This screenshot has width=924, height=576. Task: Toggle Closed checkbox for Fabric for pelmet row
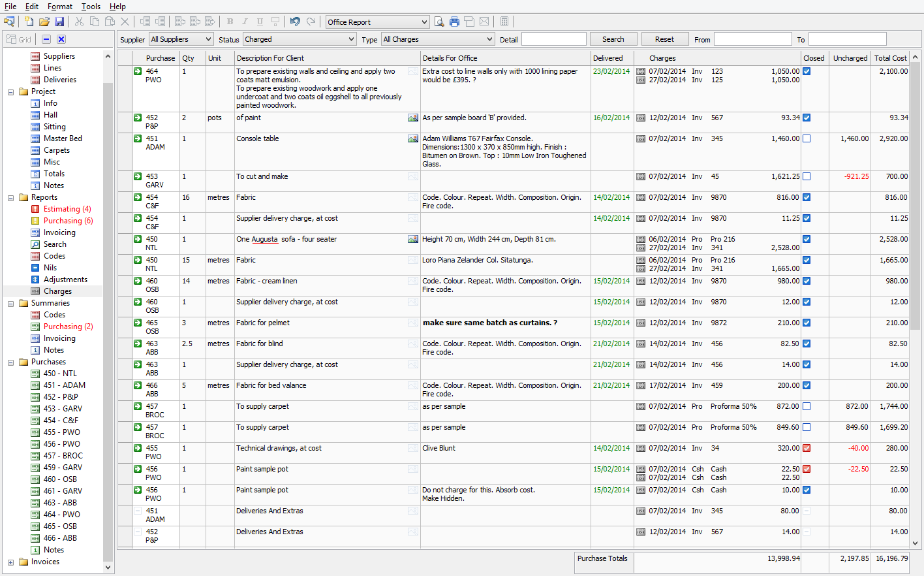[x=807, y=323]
